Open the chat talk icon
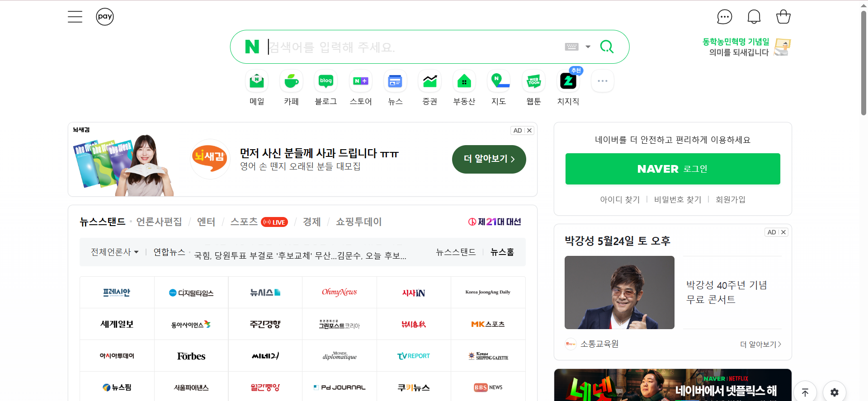868x401 pixels. (725, 17)
